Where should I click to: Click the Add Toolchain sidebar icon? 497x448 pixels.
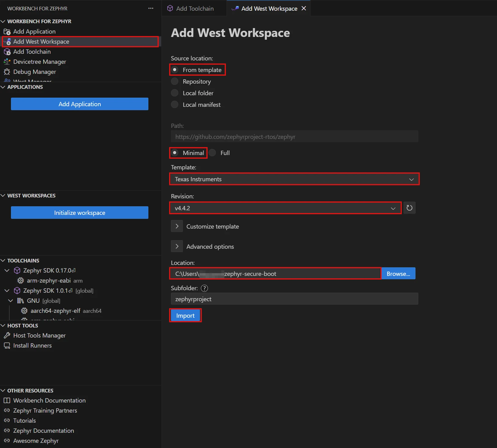[x=7, y=52]
